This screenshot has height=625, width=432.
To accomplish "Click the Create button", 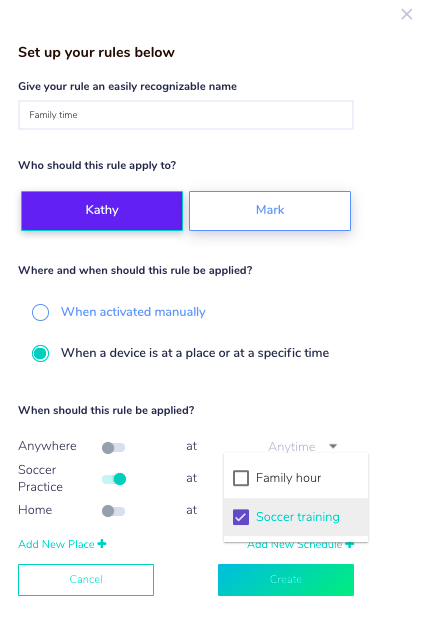I will coord(286,580).
